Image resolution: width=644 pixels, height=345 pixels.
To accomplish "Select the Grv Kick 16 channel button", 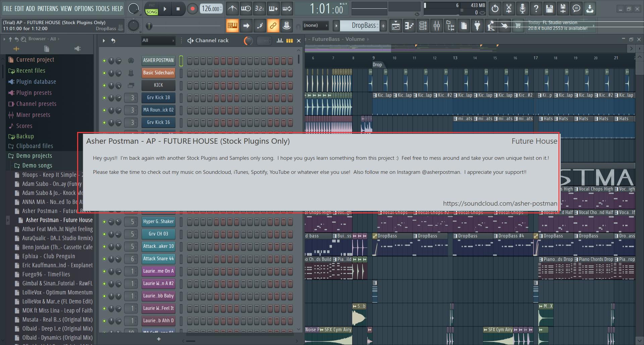I will click(158, 122).
